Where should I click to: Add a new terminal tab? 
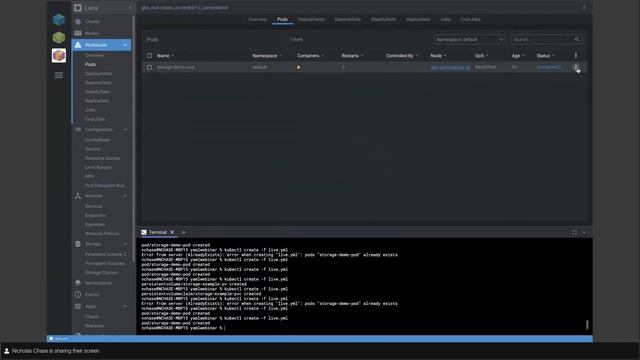[x=184, y=232]
